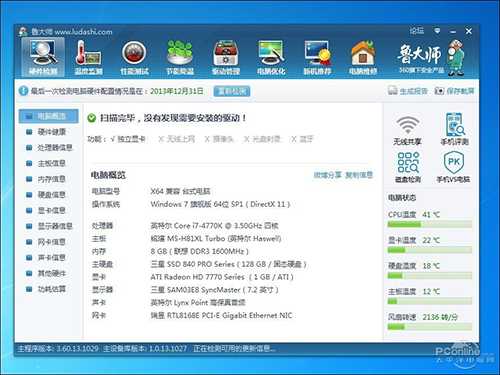Image resolution: width=500 pixels, height=375 pixels.
Task: Open the 节能降温 energy saving tool
Action: [180, 57]
